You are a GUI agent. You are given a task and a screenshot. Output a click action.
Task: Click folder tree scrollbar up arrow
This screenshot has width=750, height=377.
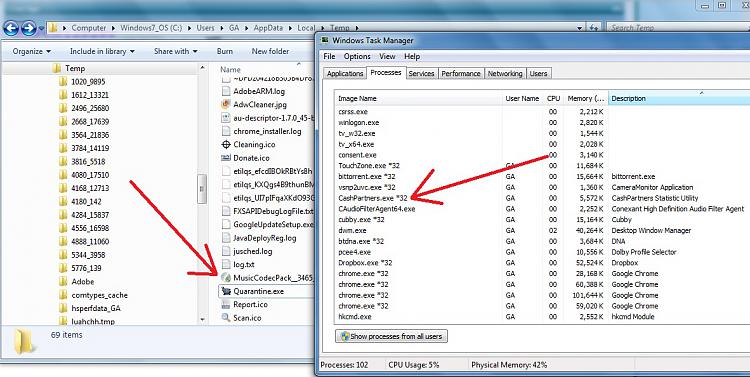202,68
